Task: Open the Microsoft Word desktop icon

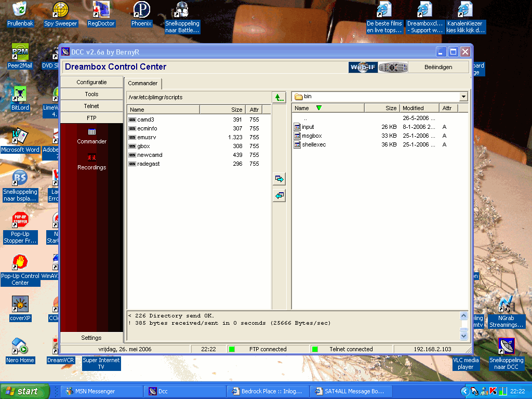Action: pyautogui.click(x=20, y=140)
